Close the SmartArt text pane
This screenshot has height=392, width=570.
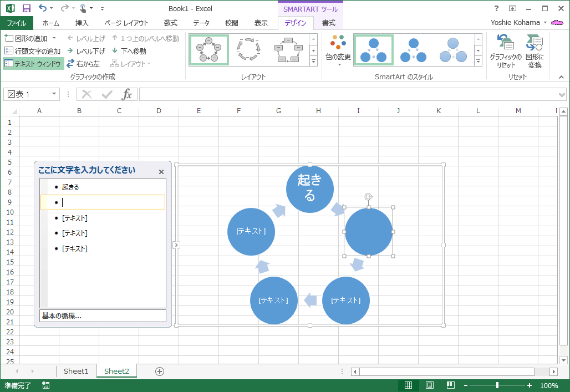161,172
